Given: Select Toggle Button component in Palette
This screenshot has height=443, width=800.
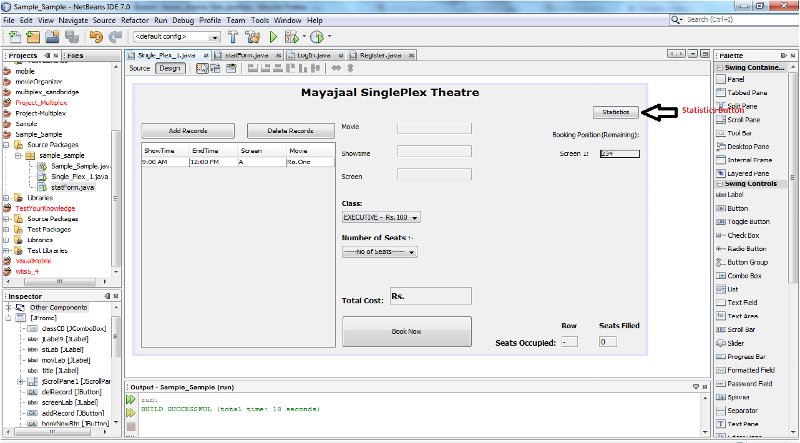Looking at the screenshot, I should tap(748, 221).
